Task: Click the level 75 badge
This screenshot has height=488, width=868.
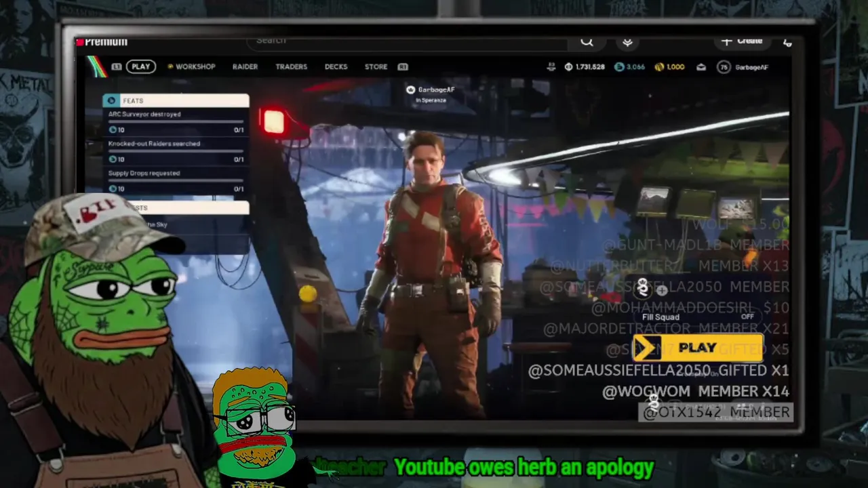Action: pos(724,67)
